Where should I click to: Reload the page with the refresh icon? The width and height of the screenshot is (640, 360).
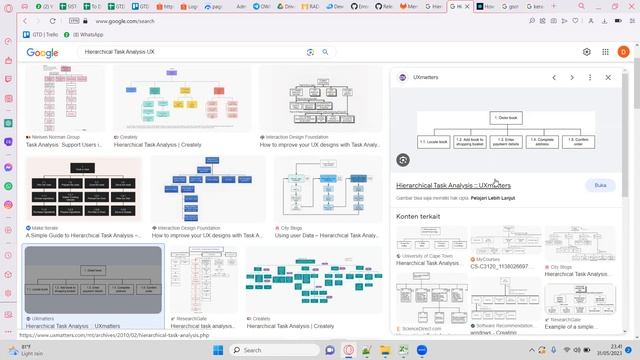click(x=52, y=21)
